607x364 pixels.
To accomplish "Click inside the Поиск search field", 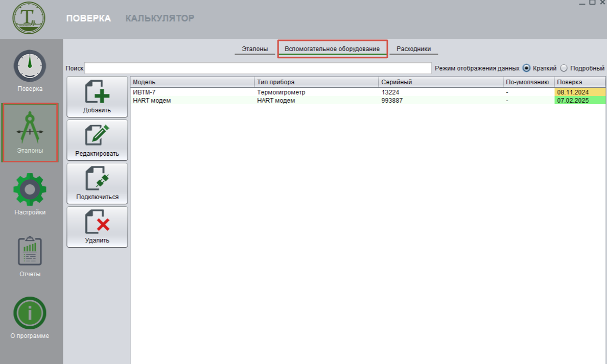I will pos(258,68).
